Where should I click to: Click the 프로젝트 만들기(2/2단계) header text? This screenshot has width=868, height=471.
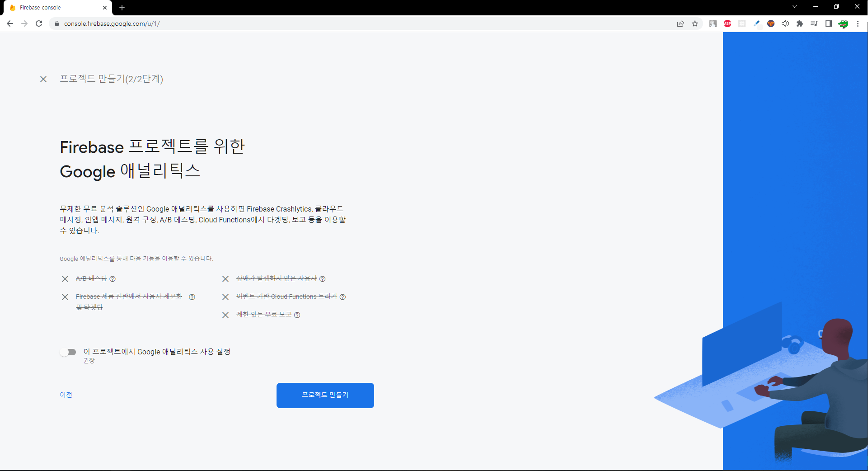click(x=112, y=79)
